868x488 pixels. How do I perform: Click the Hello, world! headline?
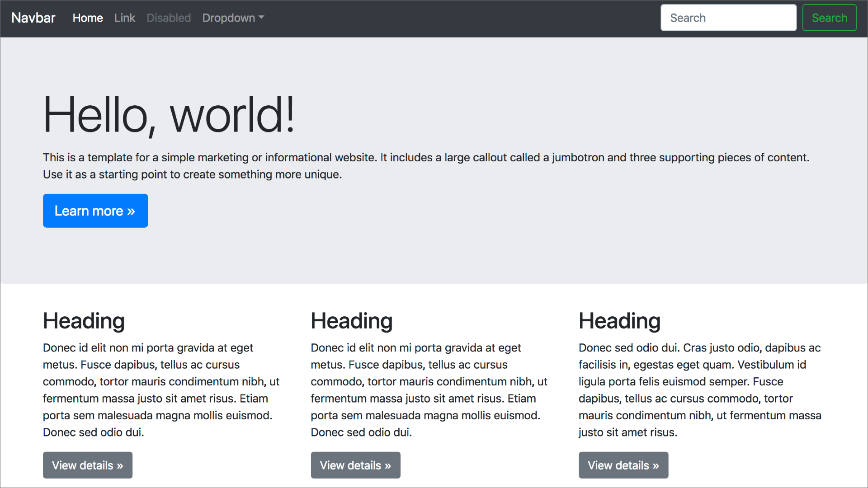point(169,115)
